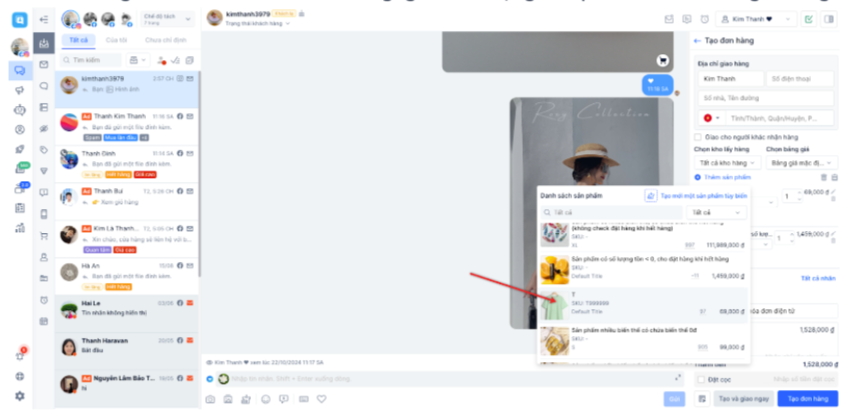Image resolution: width=849 pixels, height=414 pixels.
Task: Open the megaphone campaigns icon
Action: click(x=20, y=90)
